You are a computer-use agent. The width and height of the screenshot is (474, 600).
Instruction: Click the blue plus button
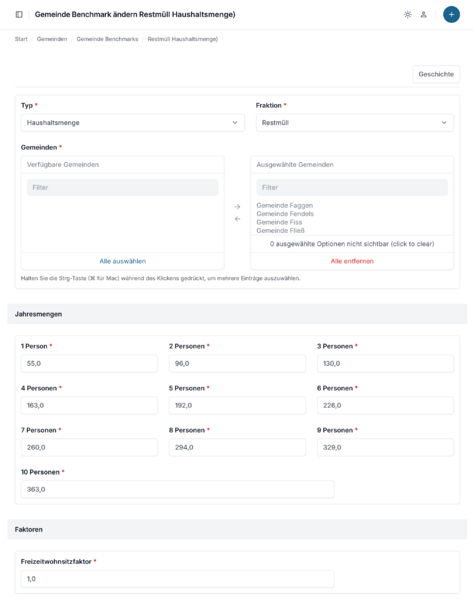pyautogui.click(x=451, y=15)
